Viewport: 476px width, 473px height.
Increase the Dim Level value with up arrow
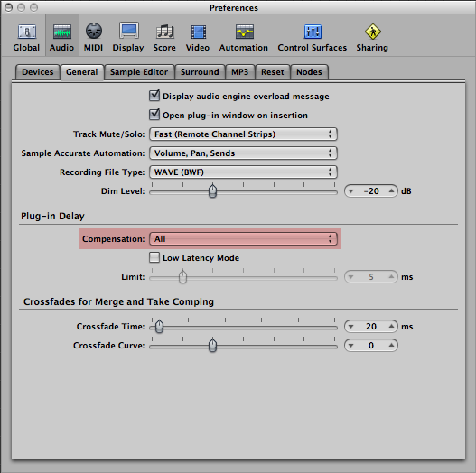[x=391, y=190]
